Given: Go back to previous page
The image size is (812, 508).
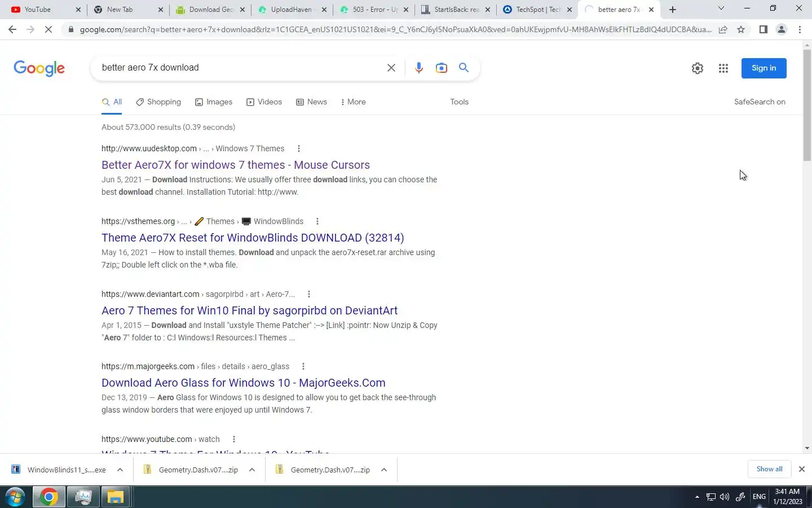Looking at the screenshot, I should click(x=12, y=29).
